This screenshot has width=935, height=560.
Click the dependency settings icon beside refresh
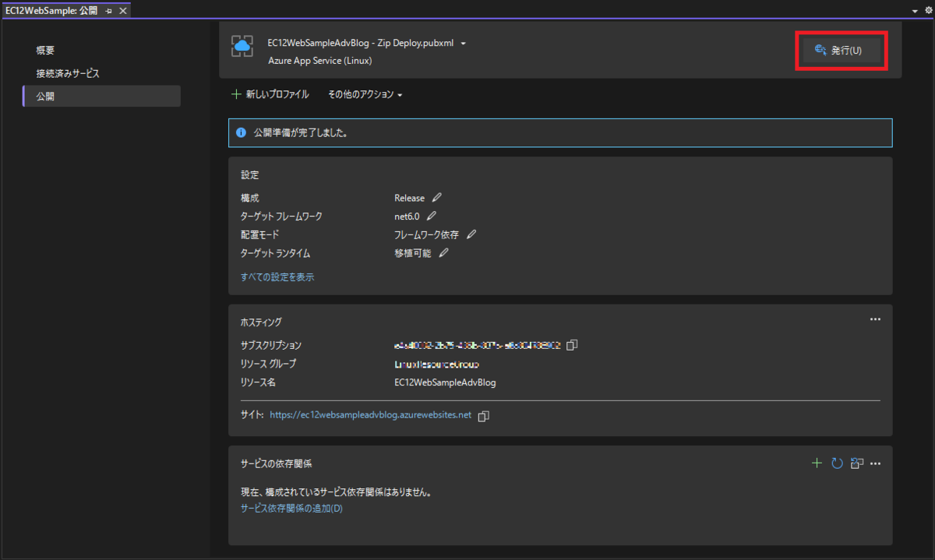857,463
